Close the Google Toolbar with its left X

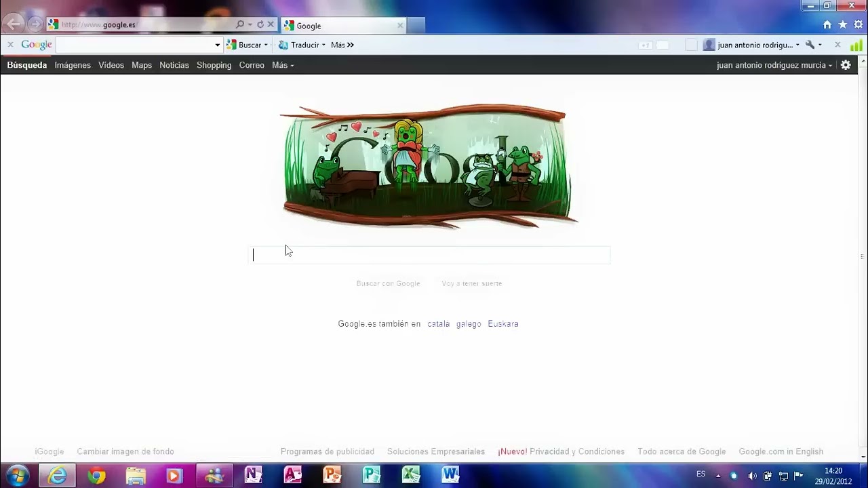click(x=10, y=45)
